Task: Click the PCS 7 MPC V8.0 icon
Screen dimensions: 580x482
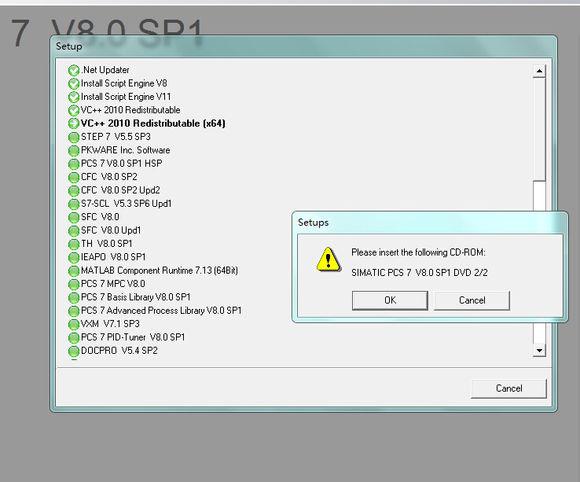Action: click(x=74, y=284)
